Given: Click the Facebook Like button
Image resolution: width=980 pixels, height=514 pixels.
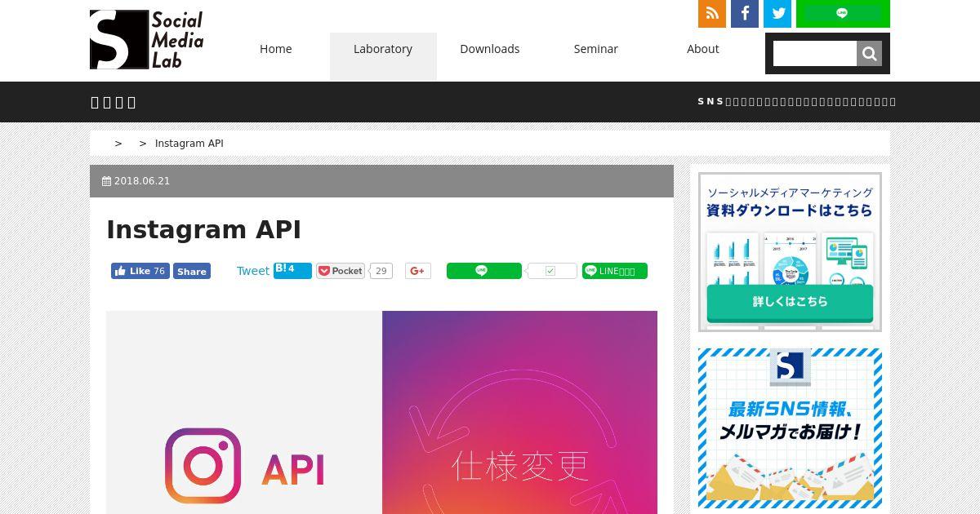Looking at the screenshot, I should (140, 271).
